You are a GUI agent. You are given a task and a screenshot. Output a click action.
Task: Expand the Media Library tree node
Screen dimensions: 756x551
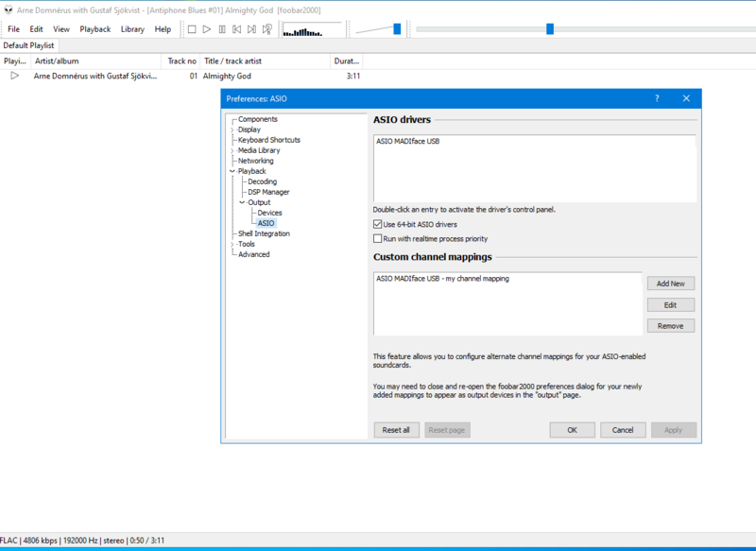[232, 150]
